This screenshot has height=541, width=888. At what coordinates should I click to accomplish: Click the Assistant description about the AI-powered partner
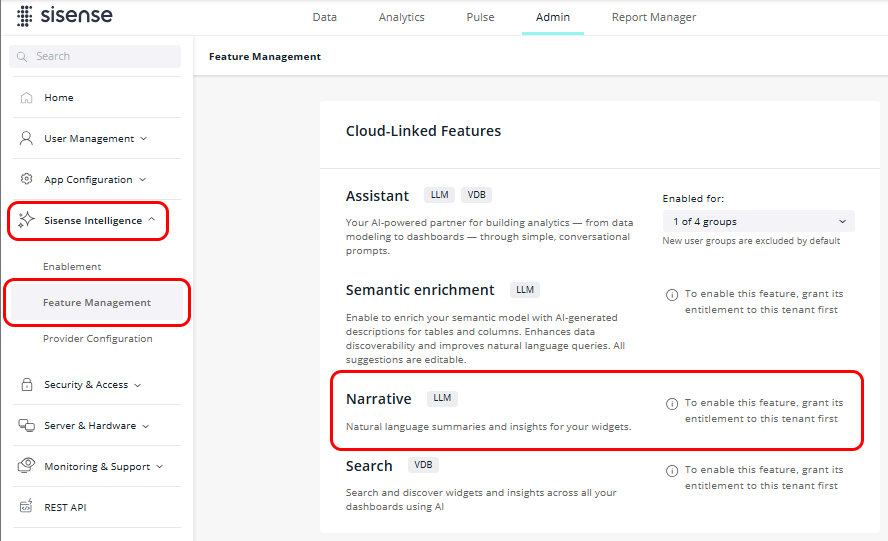tap(489, 237)
